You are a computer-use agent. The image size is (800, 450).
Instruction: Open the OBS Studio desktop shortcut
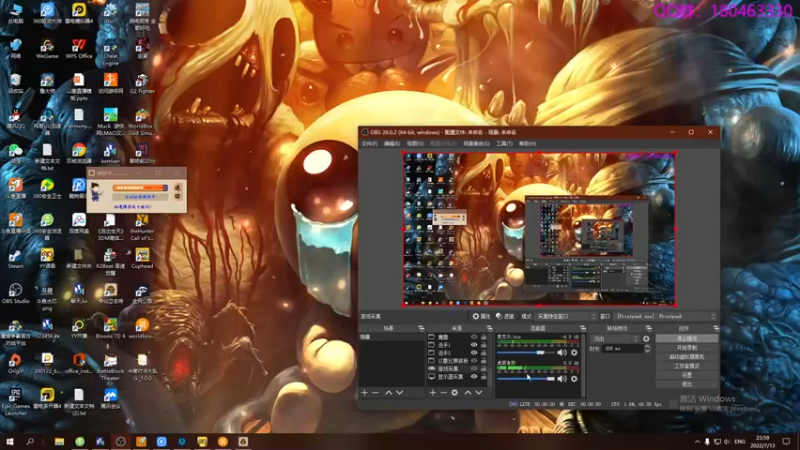click(x=15, y=293)
